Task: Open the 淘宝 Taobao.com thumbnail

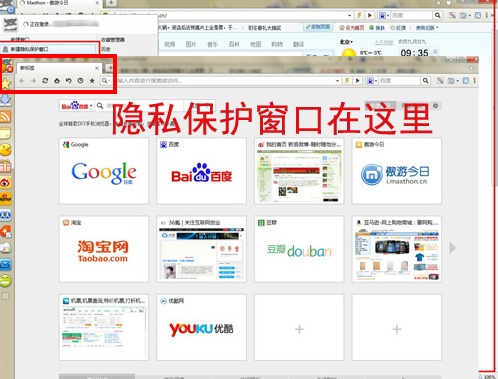Action: click(104, 249)
